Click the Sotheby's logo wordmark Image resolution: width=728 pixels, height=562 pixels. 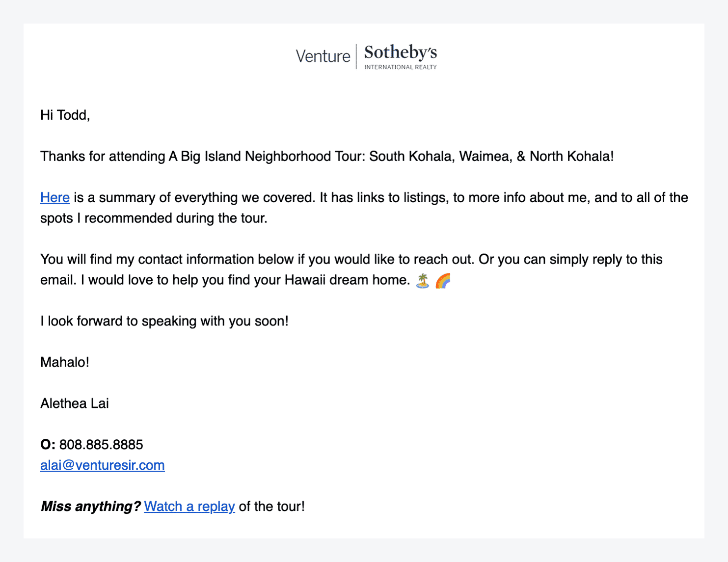[x=400, y=53]
